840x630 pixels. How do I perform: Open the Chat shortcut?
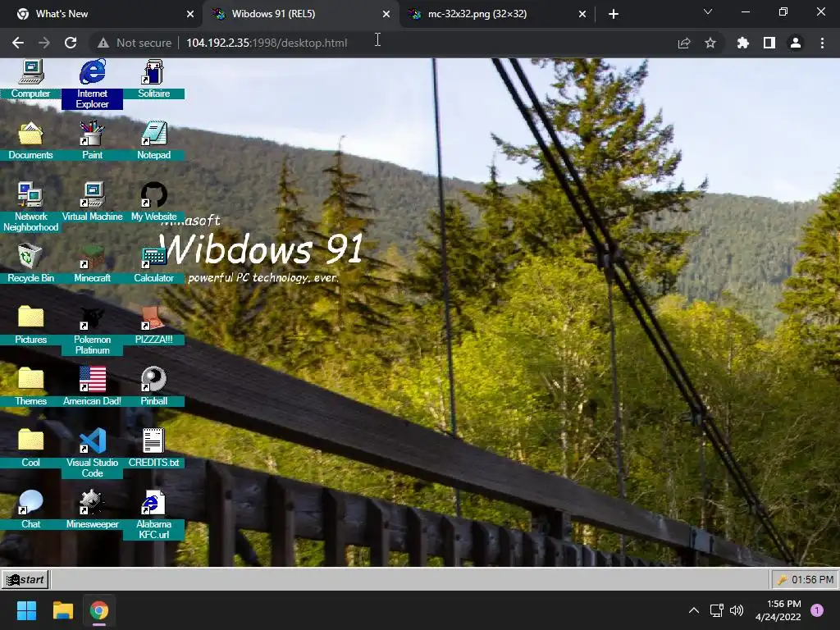click(30, 510)
